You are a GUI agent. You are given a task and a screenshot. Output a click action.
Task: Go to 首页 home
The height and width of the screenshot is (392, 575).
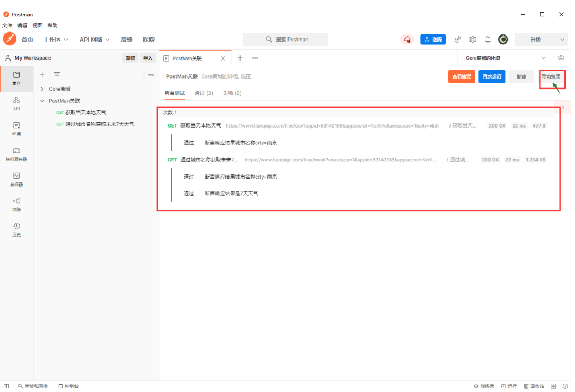click(27, 39)
